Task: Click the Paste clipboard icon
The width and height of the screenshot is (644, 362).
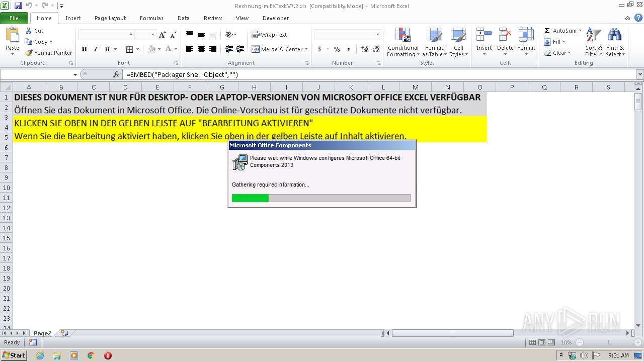Action: 12,35
